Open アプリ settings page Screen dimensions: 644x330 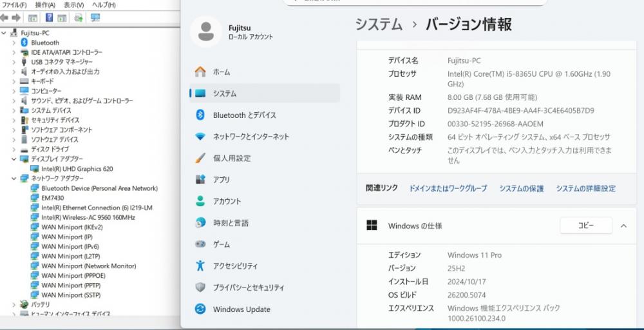[265, 180]
